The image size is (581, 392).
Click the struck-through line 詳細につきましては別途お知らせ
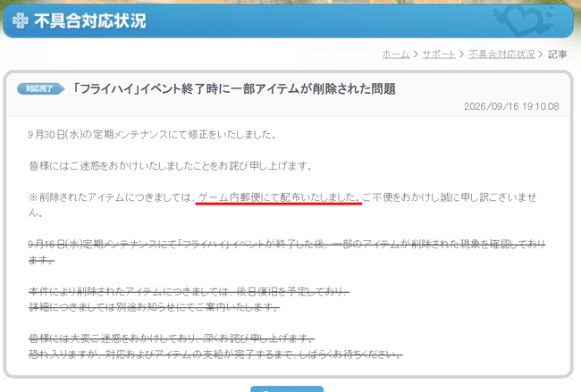tap(154, 307)
